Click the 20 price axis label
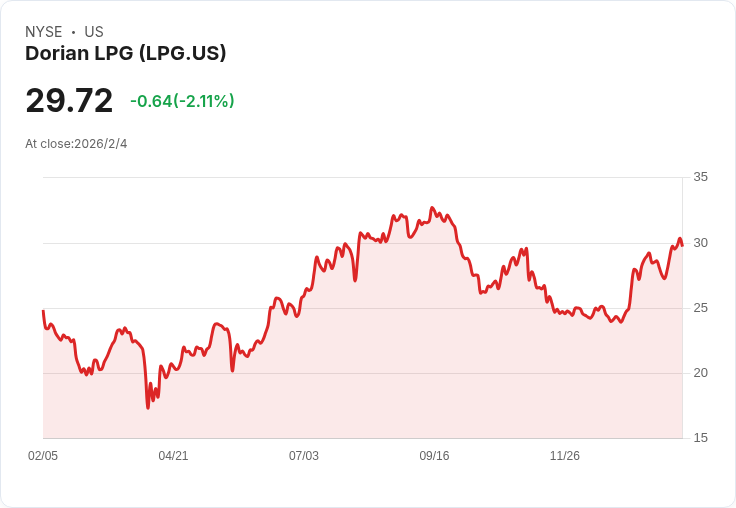Screen dimensions: 736x508 tap(700, 373)
